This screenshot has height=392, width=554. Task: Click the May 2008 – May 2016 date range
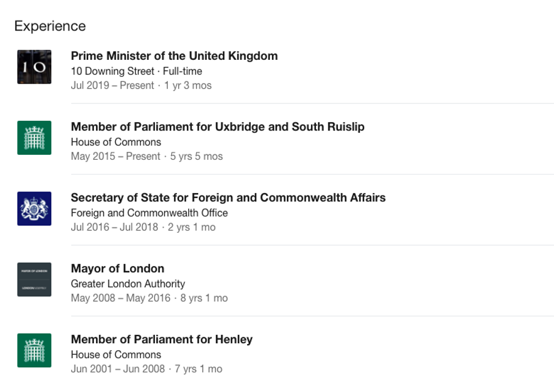(120, 298)
